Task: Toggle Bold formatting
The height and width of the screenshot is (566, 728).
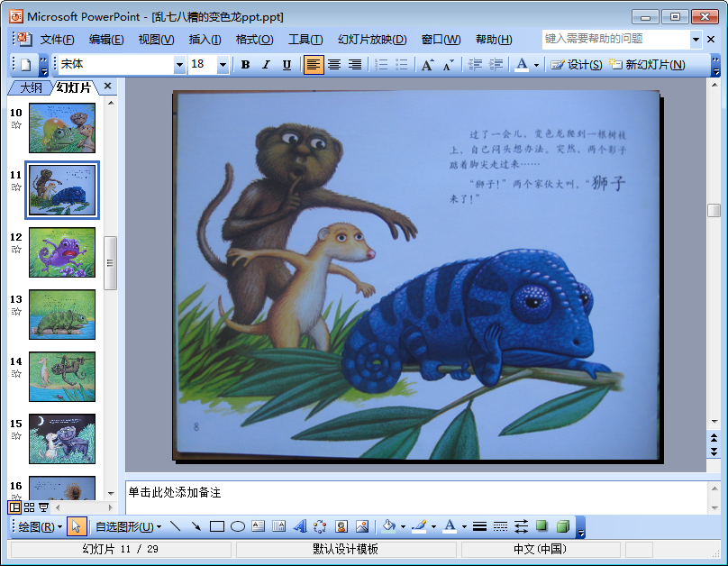Action: 246,65
